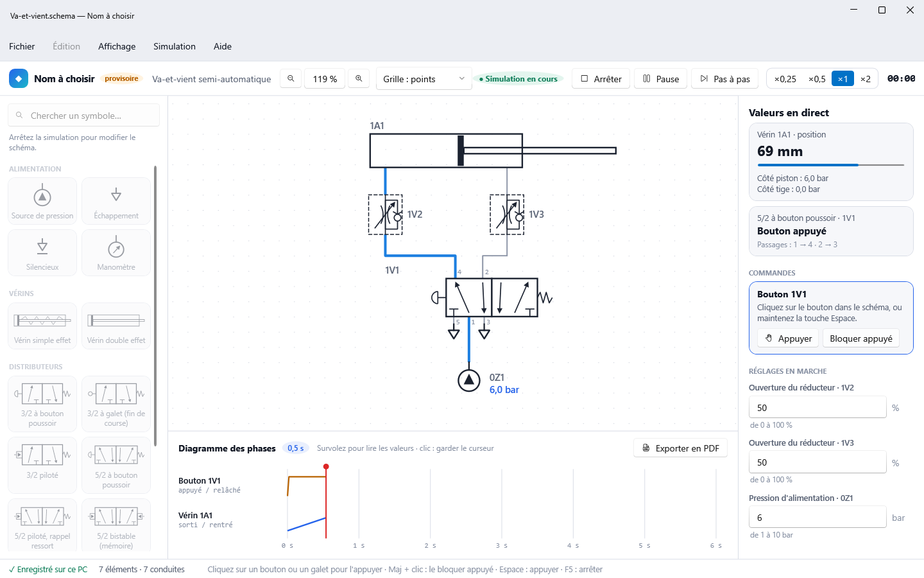Viewport: 924px width, 578px height.
Task: Click the zoom in magnifier icon
Action: (x=359, y=78)
